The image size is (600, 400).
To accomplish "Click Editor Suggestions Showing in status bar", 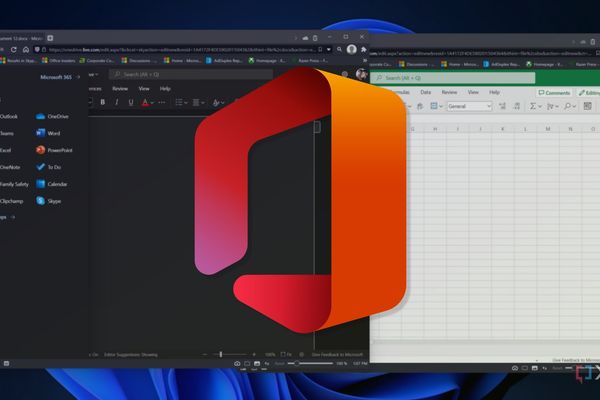I will point(130,354).
